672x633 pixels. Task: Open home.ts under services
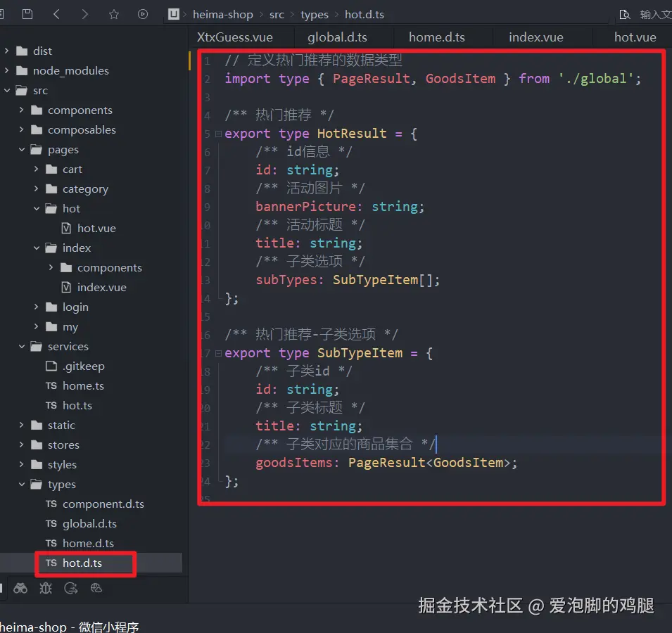83,386
